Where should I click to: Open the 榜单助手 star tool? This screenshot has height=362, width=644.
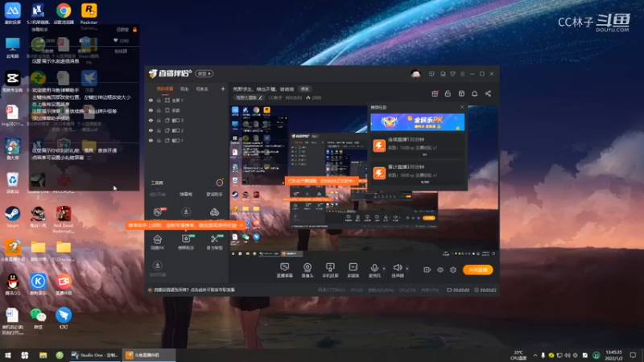click(186, 242)
